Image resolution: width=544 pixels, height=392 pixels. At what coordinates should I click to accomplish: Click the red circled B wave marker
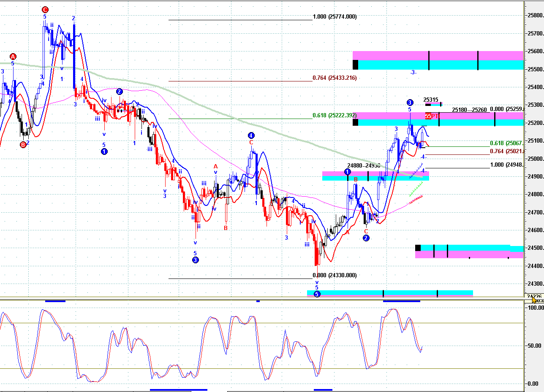[x=23, y=145]
